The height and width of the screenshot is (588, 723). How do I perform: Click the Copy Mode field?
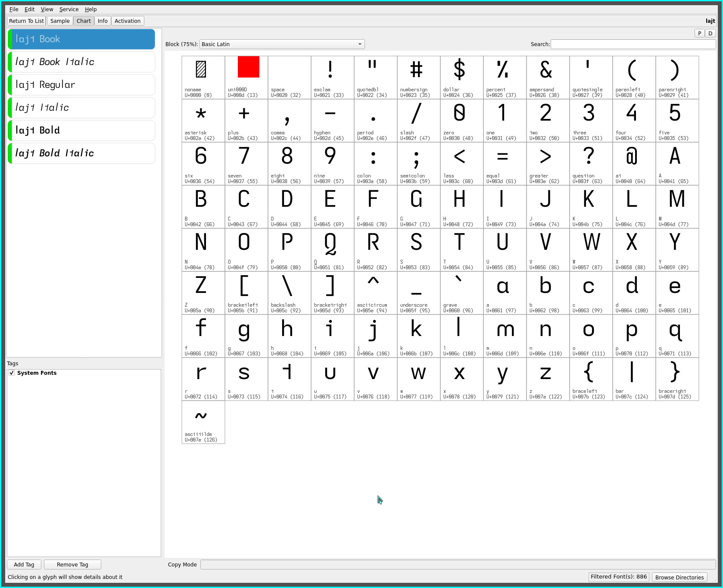(x=458, y=565)
